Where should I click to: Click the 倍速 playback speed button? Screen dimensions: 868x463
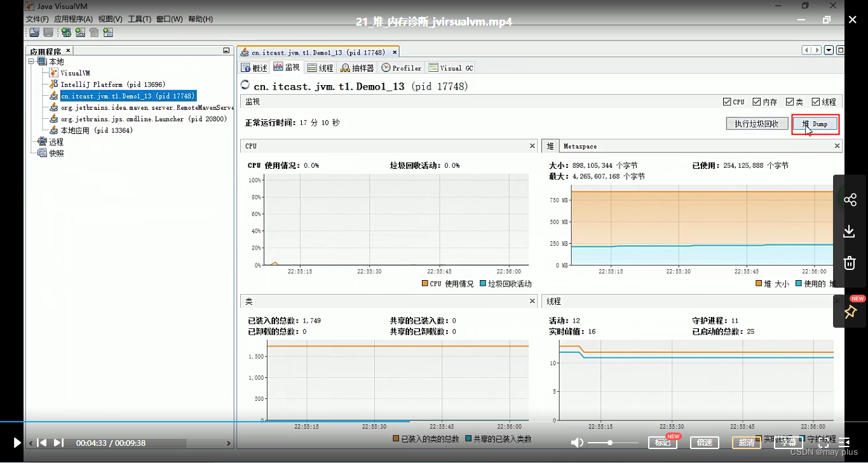coord(705,443)
